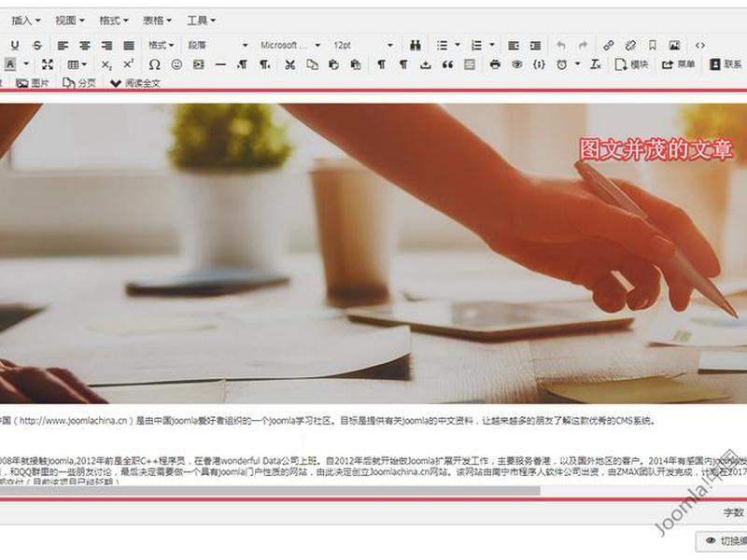Expand the text color picker arrow
Screen dimensions: 747x560
point(26,64)
